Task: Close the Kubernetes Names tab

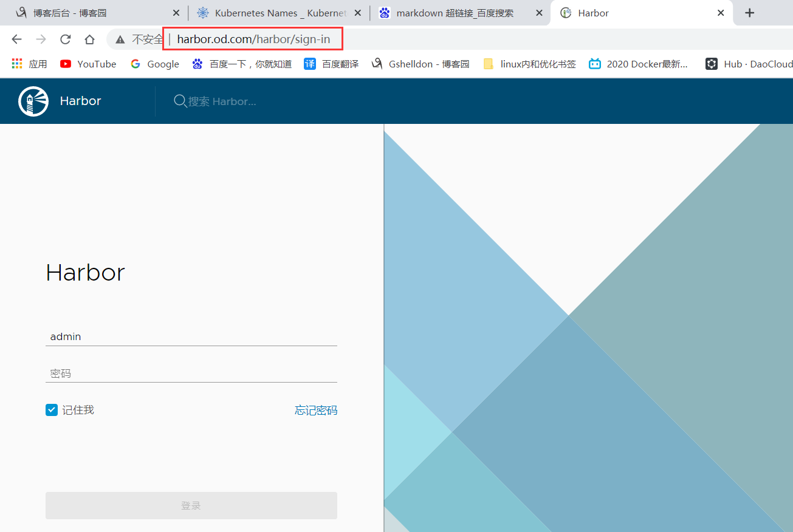Action: coord(359,13)
